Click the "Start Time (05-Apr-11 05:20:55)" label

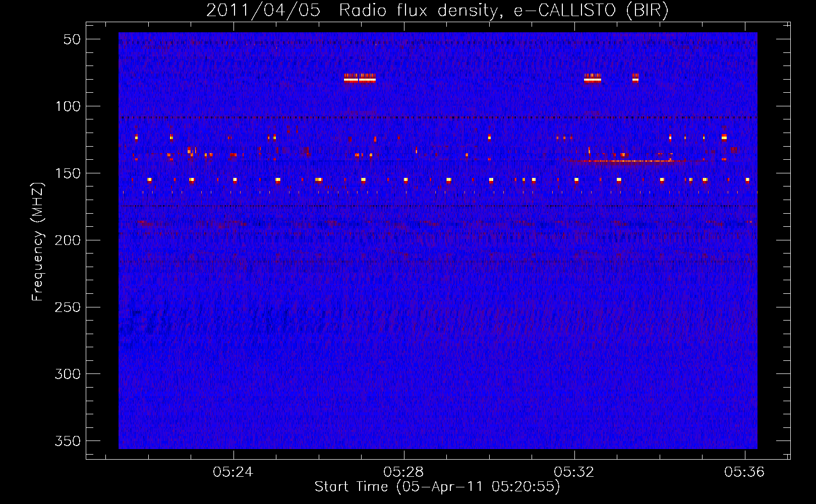[437, 487]
